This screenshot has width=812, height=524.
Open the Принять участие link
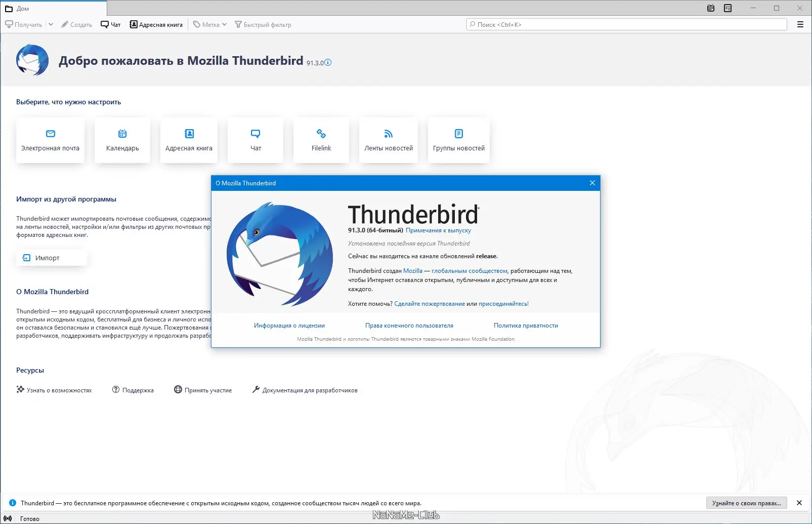203,390
